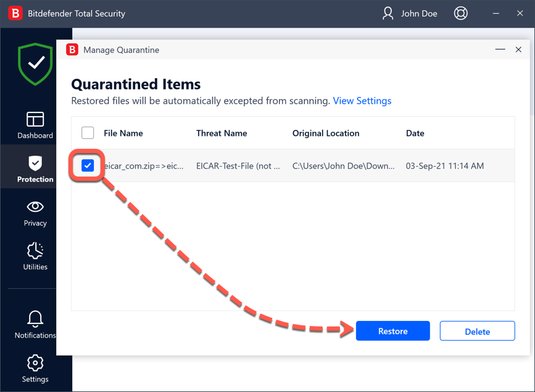Click the John Doe username text
The height and width of the screenshot is (392, 535).
tap(419, 14)
